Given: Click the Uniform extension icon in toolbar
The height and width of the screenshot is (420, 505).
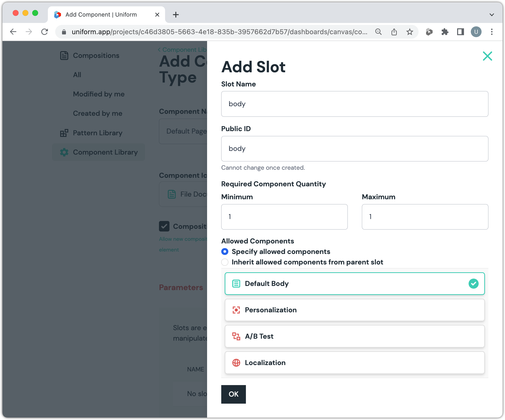Looking at the screenshot, I should [429, 32].
